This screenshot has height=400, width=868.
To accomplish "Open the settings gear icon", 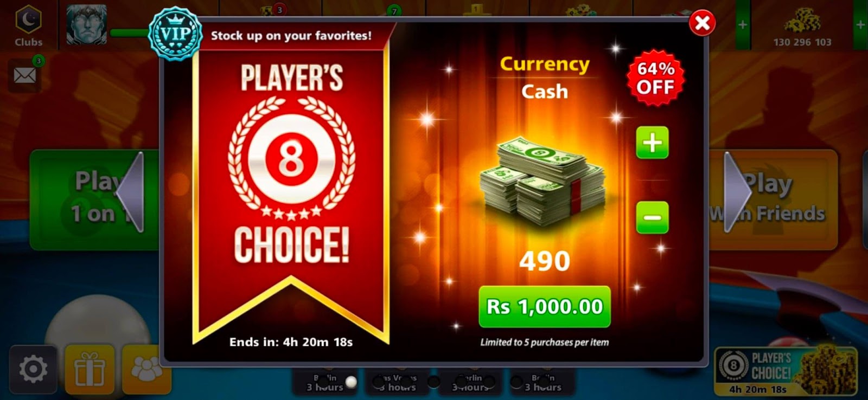I will tap(33, 370).
